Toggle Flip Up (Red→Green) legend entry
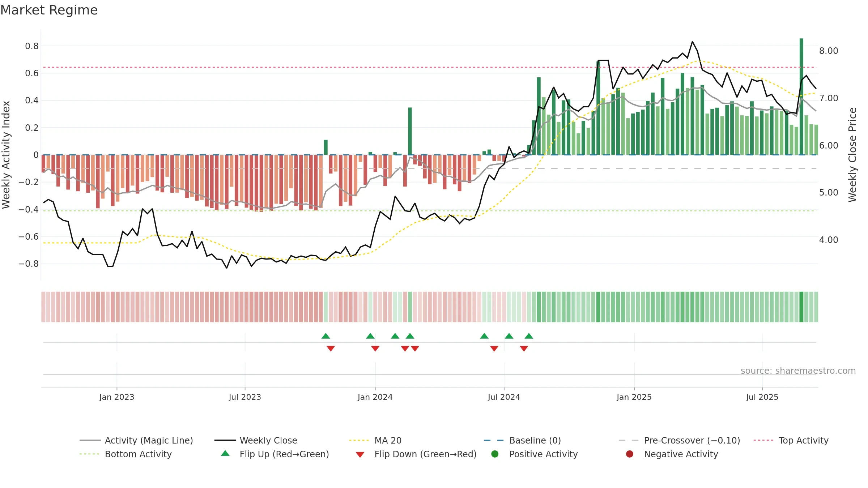The width and height of the screenshot is (868, 488). point(275,454)
